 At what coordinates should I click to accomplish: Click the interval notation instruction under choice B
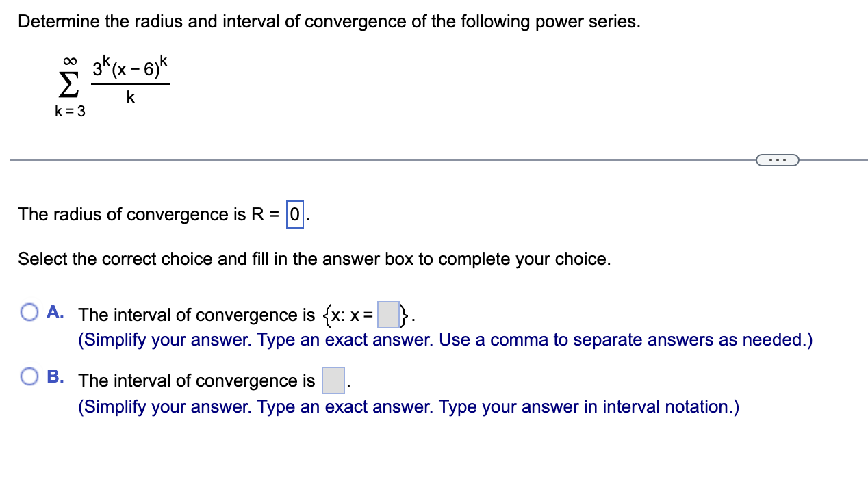pyautogui.click(x=409, y=406)
